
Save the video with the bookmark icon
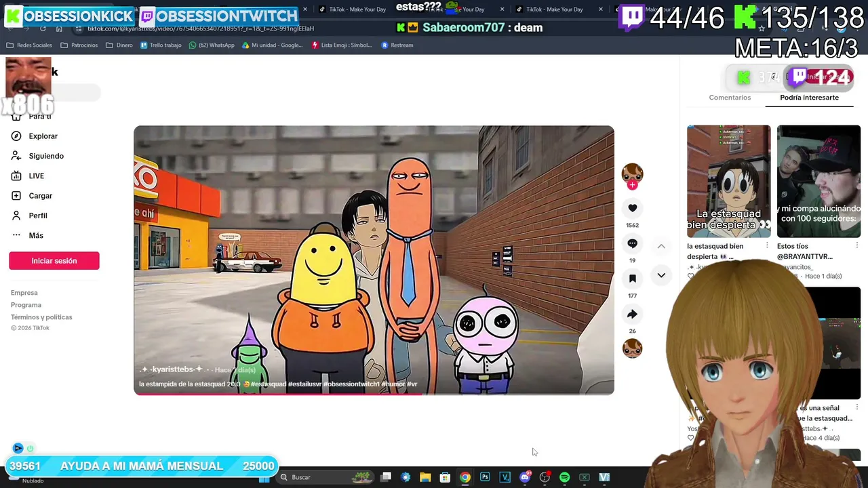[x=632, y=279]
